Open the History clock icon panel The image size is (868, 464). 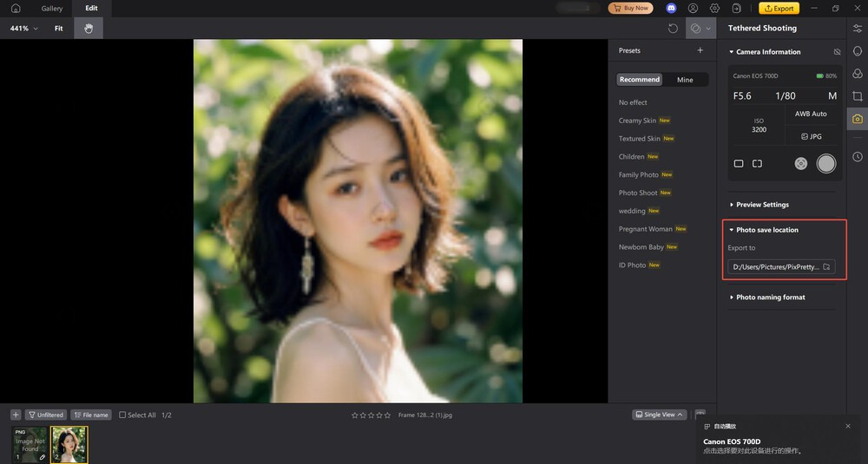857,157
